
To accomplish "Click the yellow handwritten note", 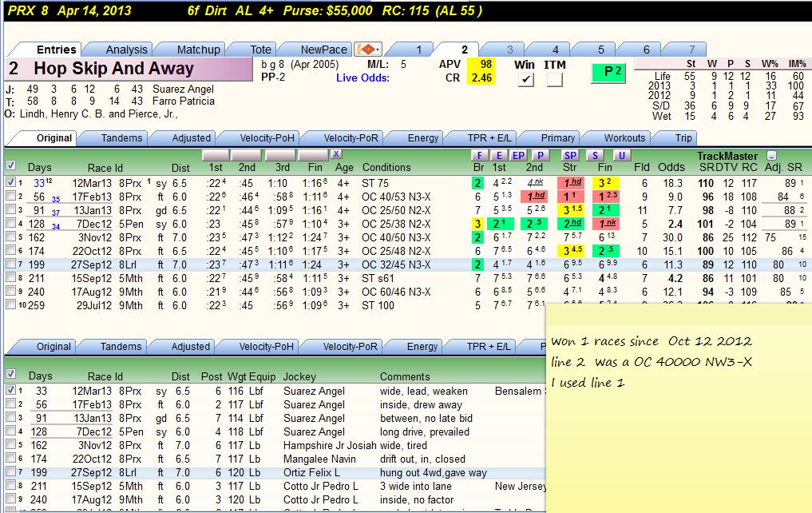I will (x=679, y=408).
